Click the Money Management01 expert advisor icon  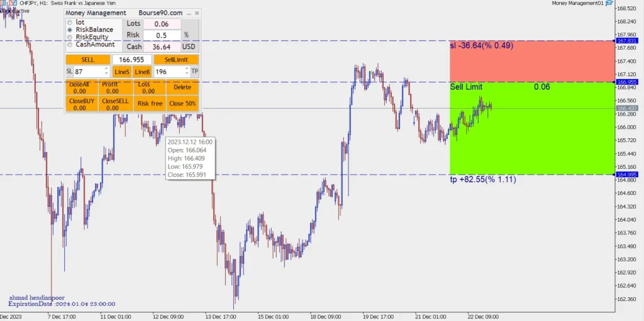click(609, 3)
